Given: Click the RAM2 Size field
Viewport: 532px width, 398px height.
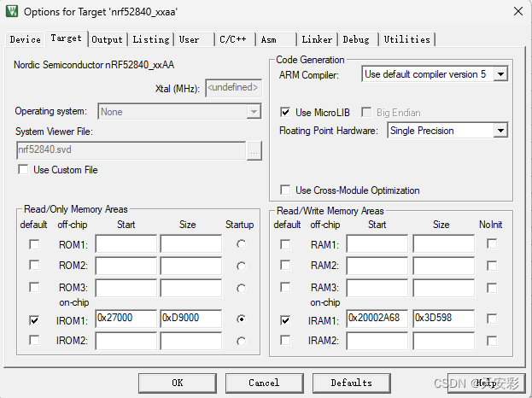Looking at the screenshot, I should click(x=444, y=266).
